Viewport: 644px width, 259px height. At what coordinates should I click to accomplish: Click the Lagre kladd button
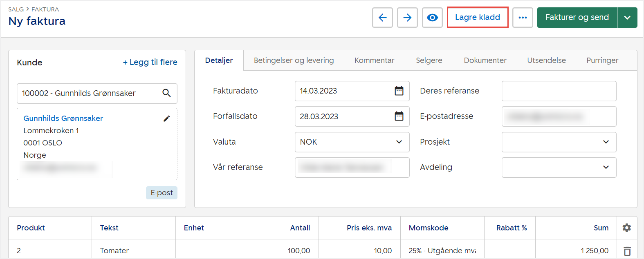pos(477,18)
